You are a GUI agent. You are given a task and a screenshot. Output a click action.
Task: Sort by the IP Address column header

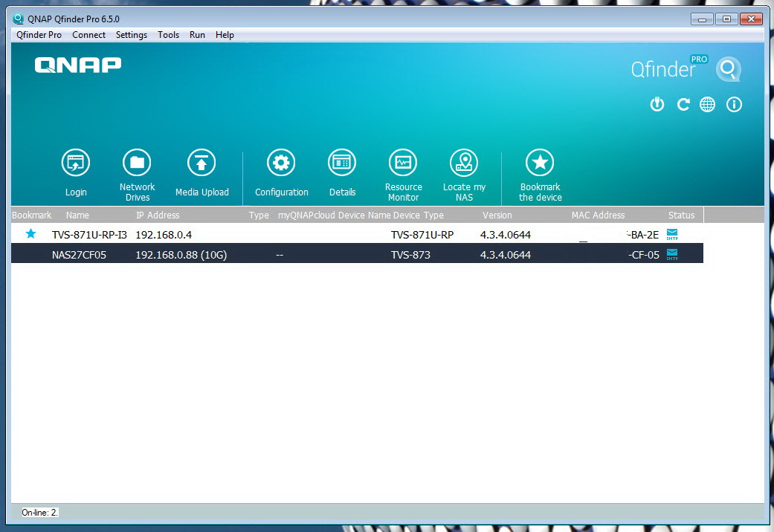pyautogui.click(x=158, y=215)
